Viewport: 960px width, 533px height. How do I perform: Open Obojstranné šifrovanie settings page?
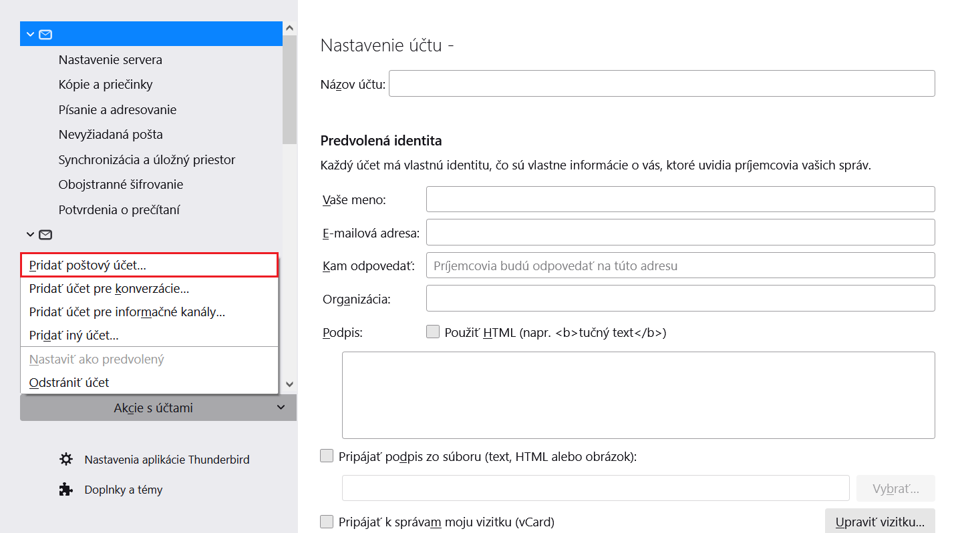(x=121, y=184)
